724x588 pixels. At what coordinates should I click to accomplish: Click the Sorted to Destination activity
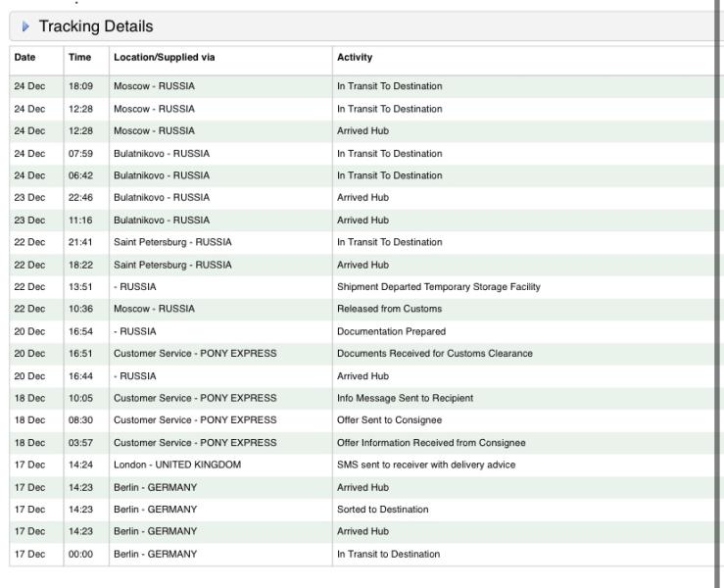coord(379,509)
